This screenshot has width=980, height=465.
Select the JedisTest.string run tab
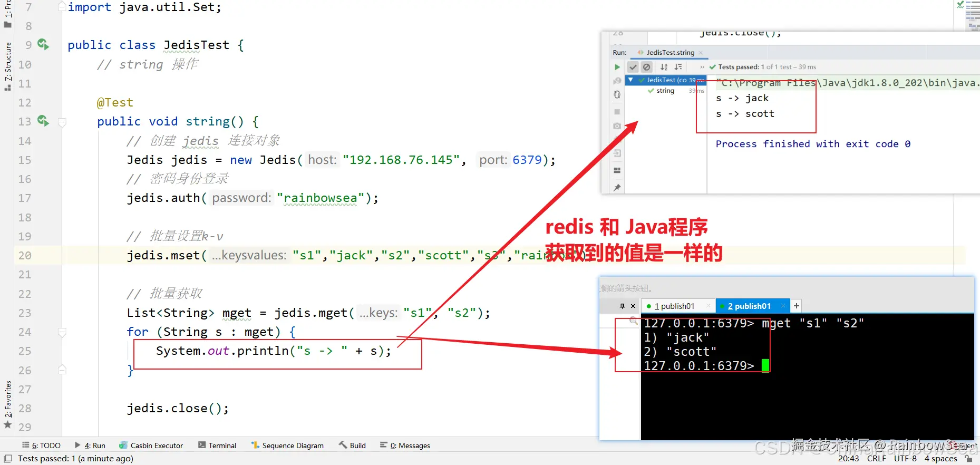pos(671,53)
